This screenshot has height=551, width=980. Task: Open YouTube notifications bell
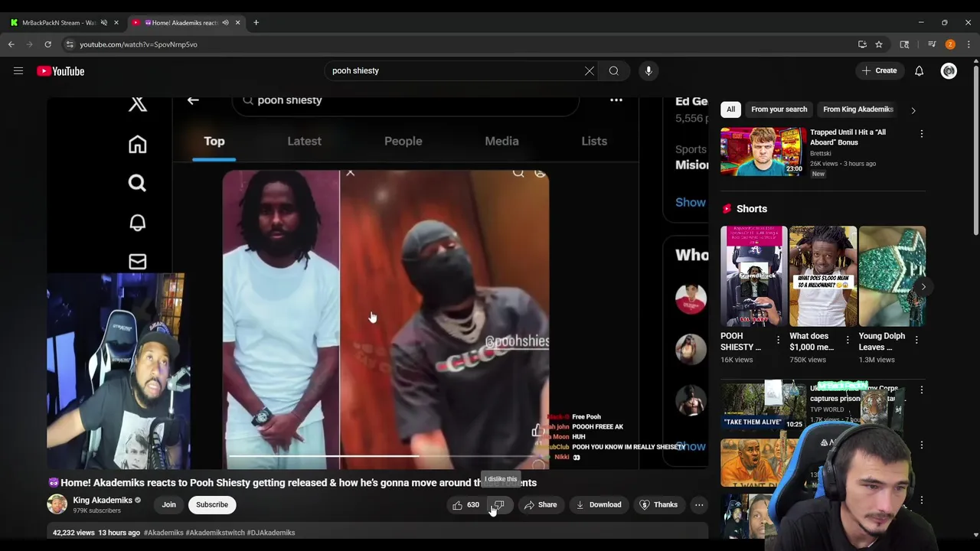tap(920, 71)
